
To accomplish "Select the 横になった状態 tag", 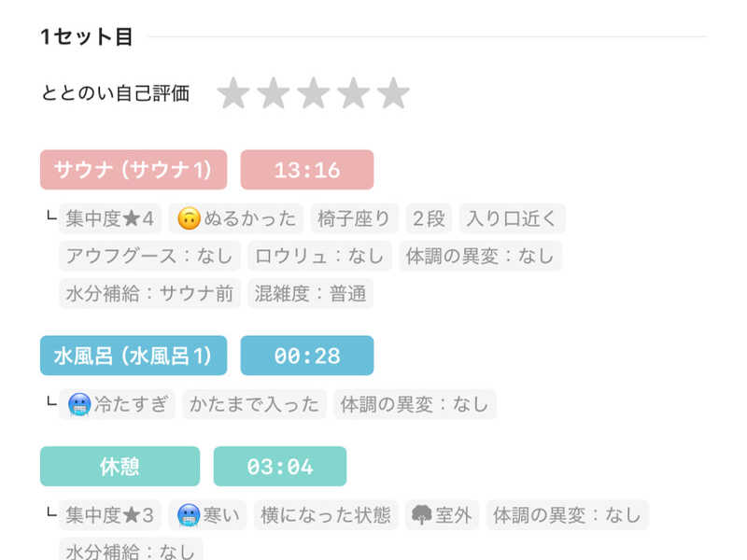I will pos(326,514).
